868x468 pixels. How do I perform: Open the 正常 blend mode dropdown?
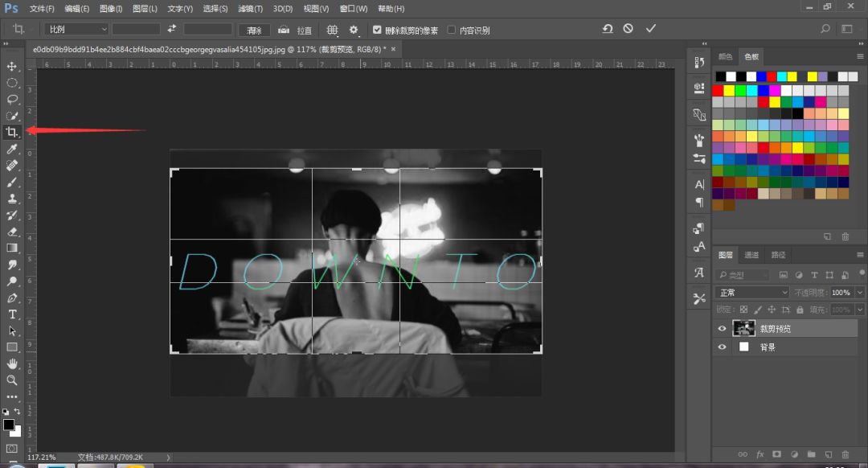[x=752, y=293]
